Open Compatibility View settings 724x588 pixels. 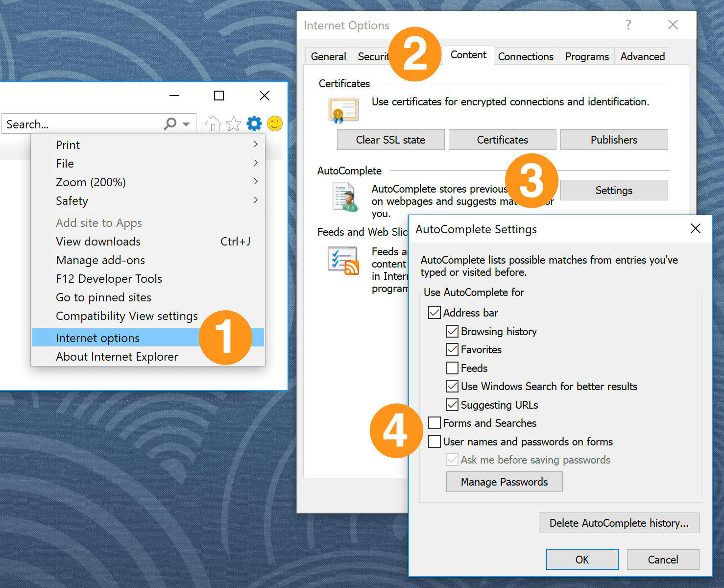tap(148, 316)
